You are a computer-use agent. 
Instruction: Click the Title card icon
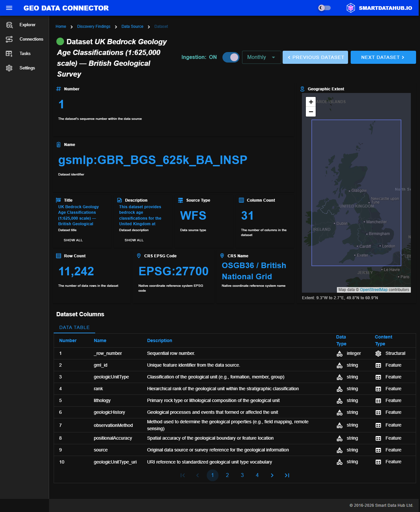(x=59, y=200)
